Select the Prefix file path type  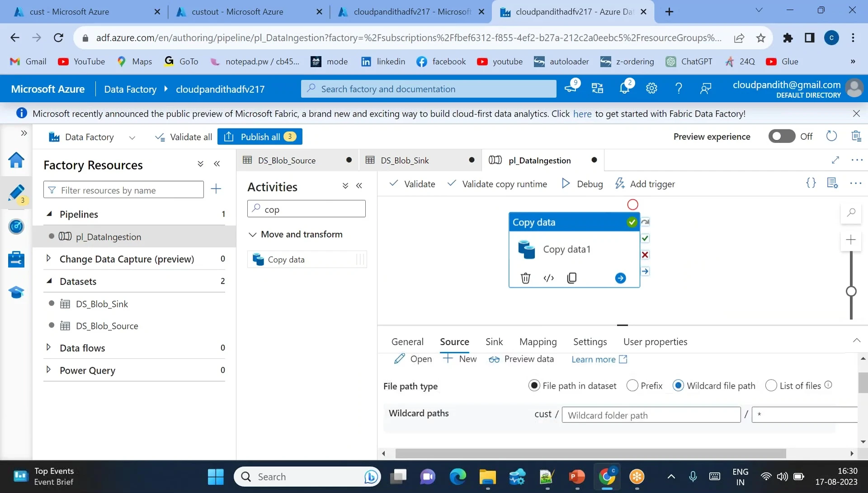click(632, 385)
